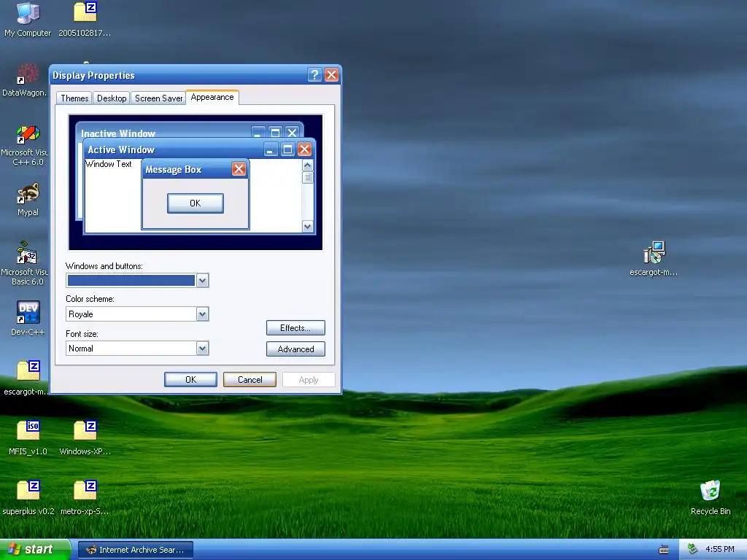Open the Start menu
This screenshot has width=747, height=560.
35,550
